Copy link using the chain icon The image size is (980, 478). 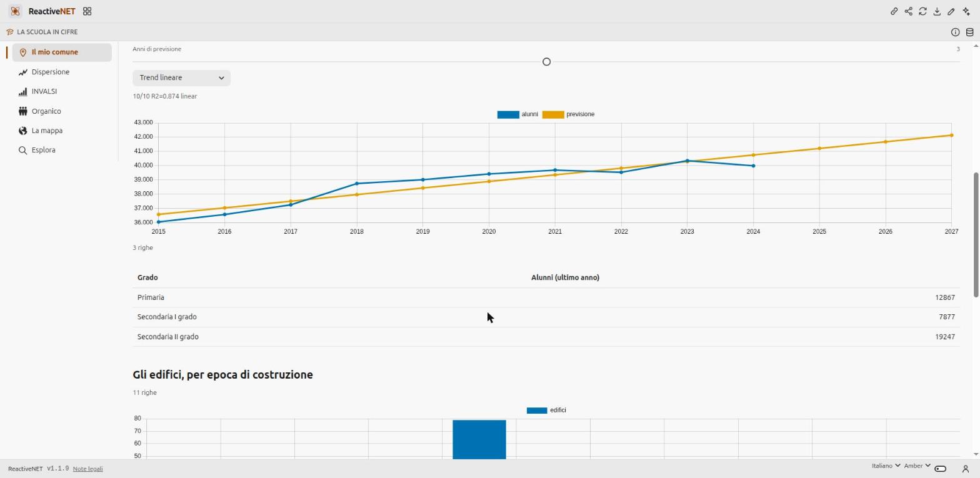click(894, 11)
